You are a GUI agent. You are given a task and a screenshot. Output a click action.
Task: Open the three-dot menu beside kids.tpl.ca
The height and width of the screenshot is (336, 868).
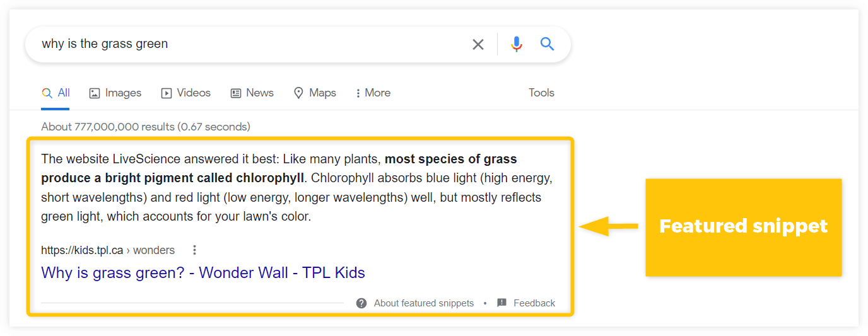[194, 250]
